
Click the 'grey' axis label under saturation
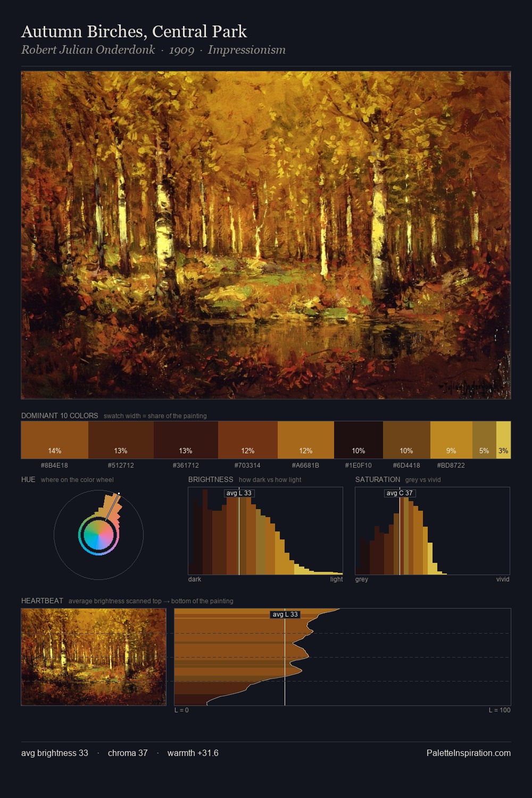(x=362, y=579)
